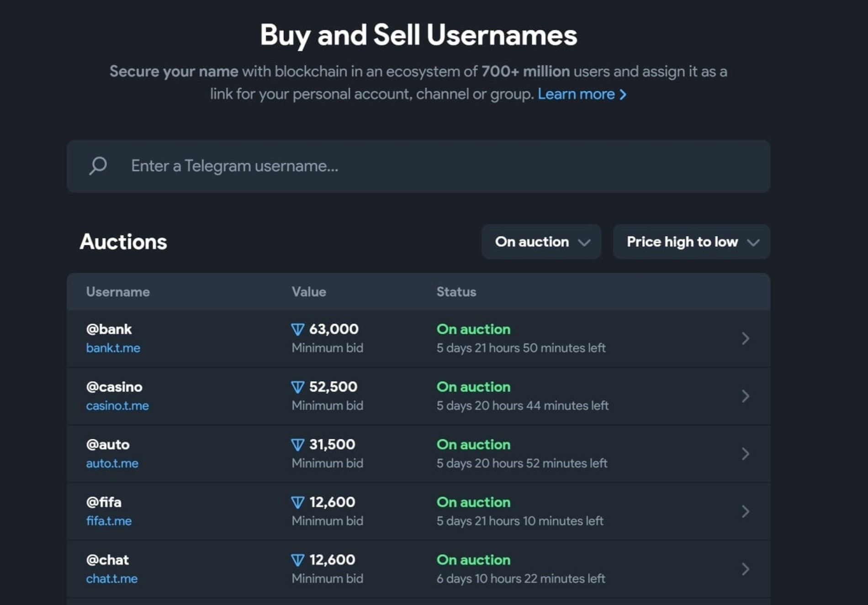Viewport: 868px width, 605px height.
Task: Click the TON icon beside 52,500
Action: (297, 387)
